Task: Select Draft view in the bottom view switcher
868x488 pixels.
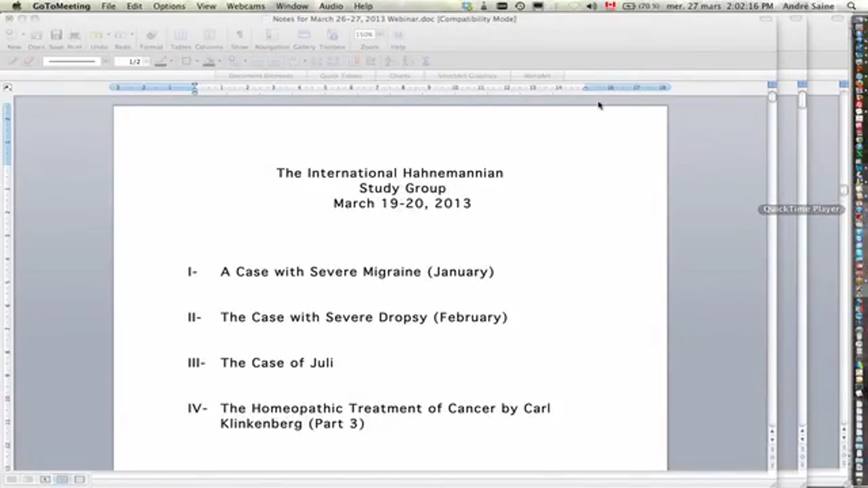Action: (11, 479)
